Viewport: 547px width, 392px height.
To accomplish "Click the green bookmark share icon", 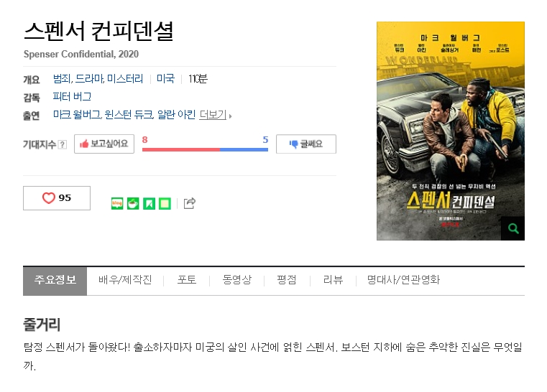I will point(149,204).
